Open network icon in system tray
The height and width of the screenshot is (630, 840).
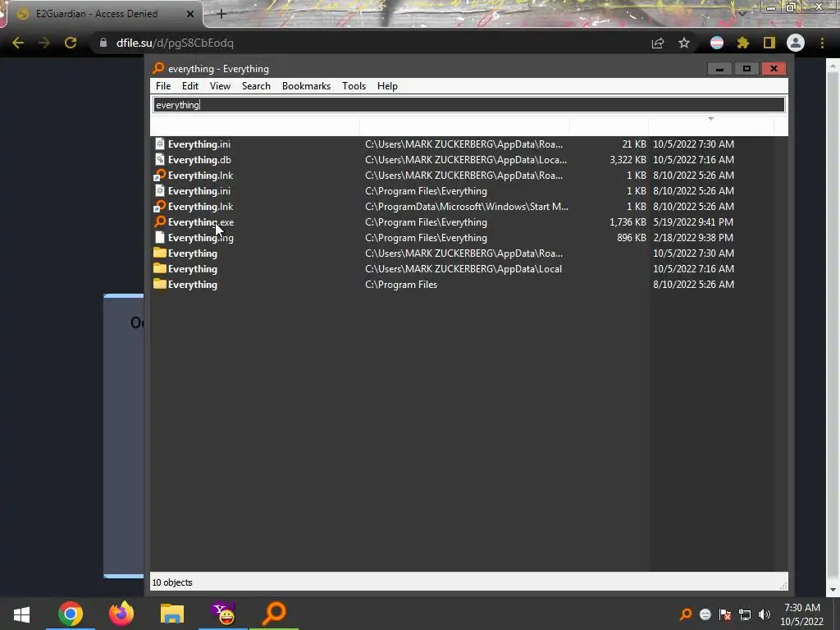coord(745,614)
